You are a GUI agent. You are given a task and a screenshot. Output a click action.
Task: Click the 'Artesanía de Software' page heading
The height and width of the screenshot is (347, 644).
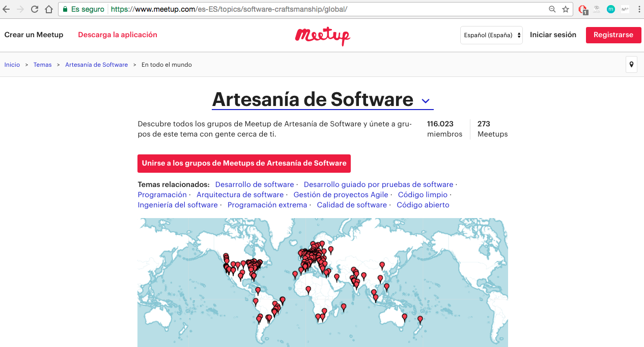click(313, 99)
